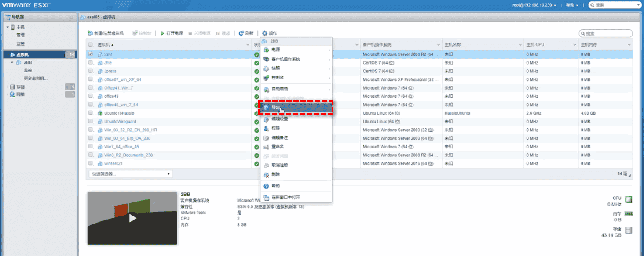Check the Jpress virtual machine checkbox

pyautogui.click(x=91, y=71)
